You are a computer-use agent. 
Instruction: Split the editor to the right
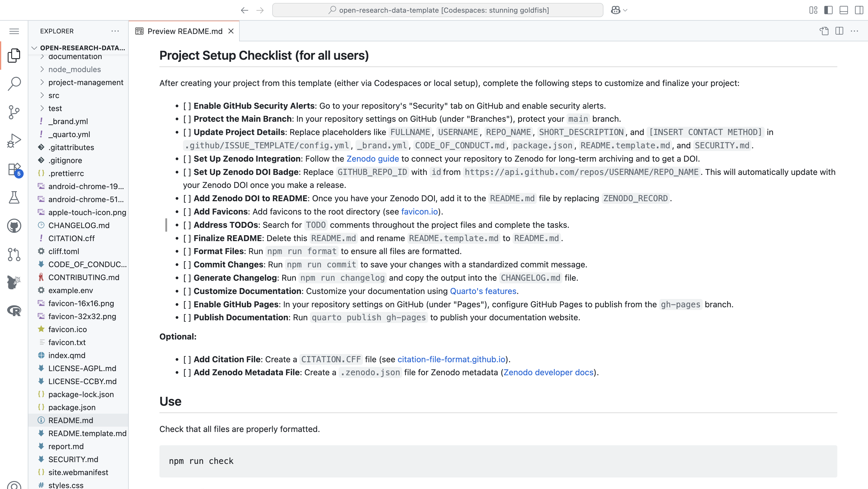pyautogui.click(x=839, y=31)
